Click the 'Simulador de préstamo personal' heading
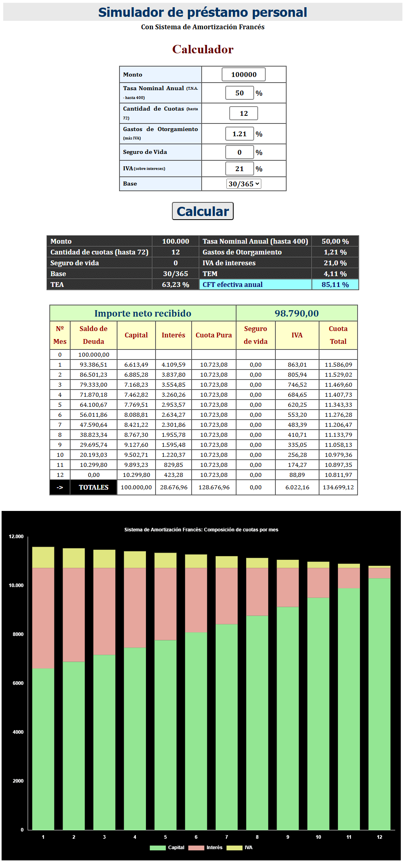 (203, 12)
